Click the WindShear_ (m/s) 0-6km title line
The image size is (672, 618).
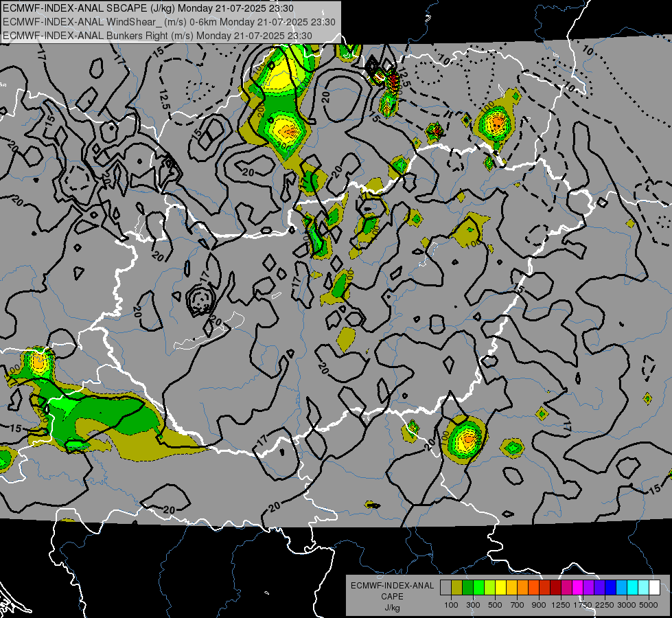click(x=169, y=22)
